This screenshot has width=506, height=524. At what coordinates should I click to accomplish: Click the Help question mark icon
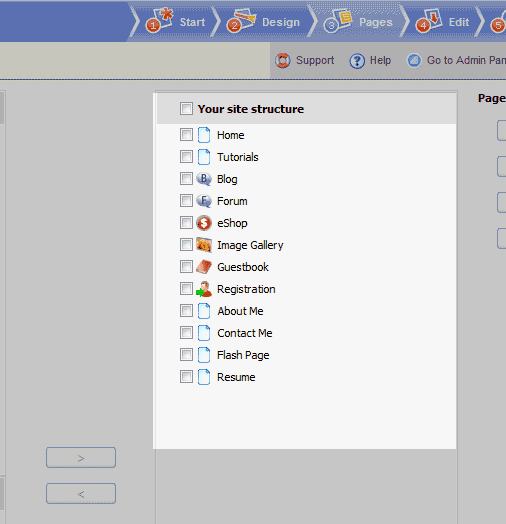click(357, 61)
